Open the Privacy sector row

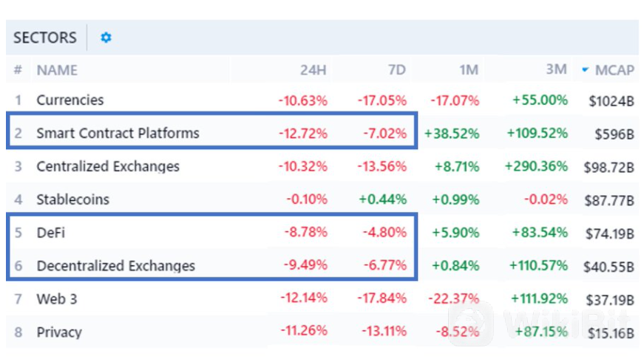59,332
